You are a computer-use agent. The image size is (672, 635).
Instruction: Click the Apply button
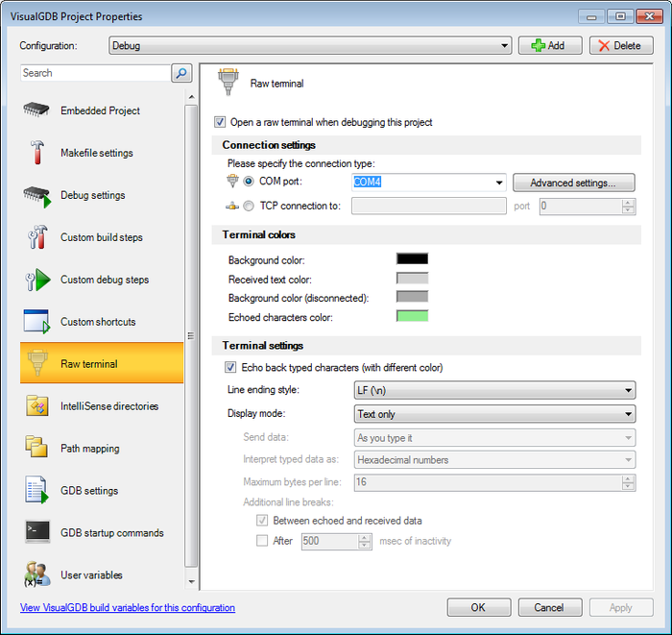point(621,607)
